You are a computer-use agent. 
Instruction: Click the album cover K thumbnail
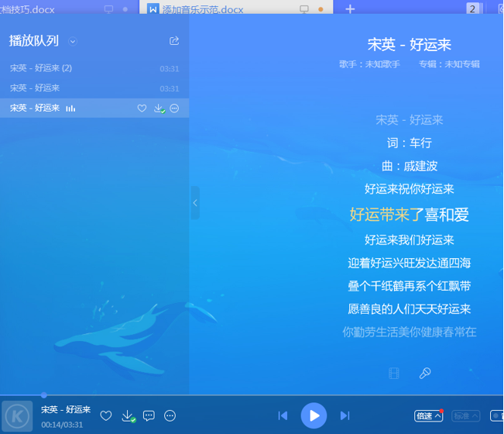17,416
